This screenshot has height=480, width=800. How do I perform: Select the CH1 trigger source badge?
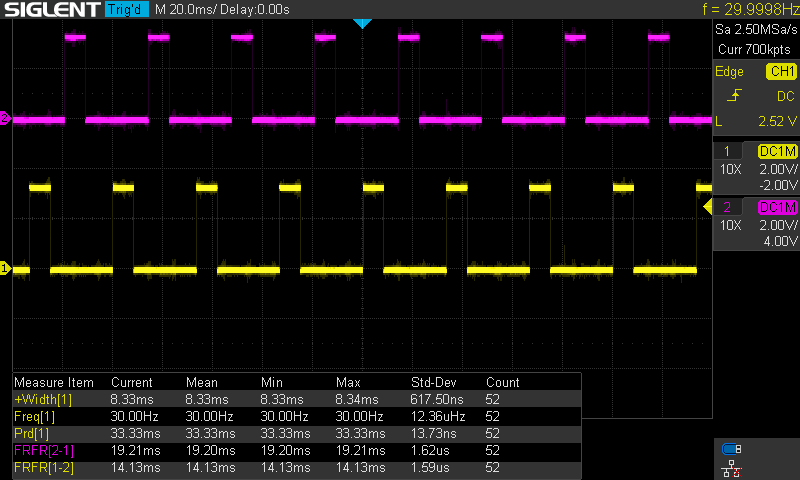(782, 71)
